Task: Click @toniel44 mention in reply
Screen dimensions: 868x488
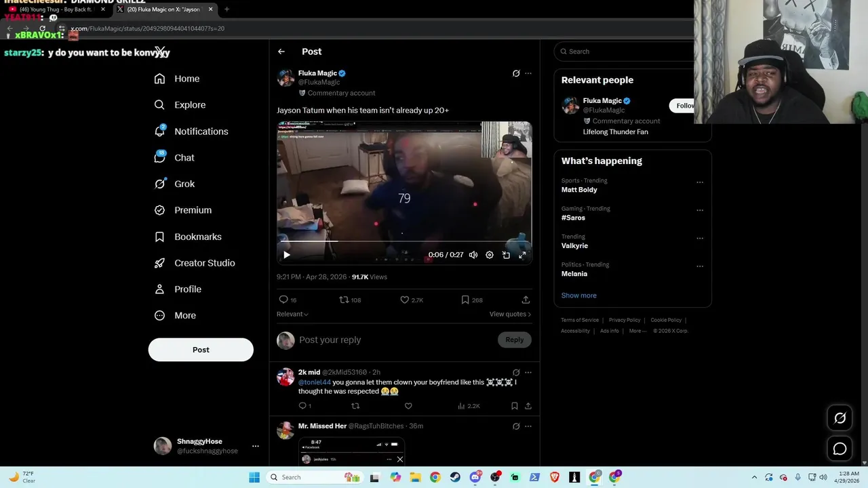Action: (315, 382)
